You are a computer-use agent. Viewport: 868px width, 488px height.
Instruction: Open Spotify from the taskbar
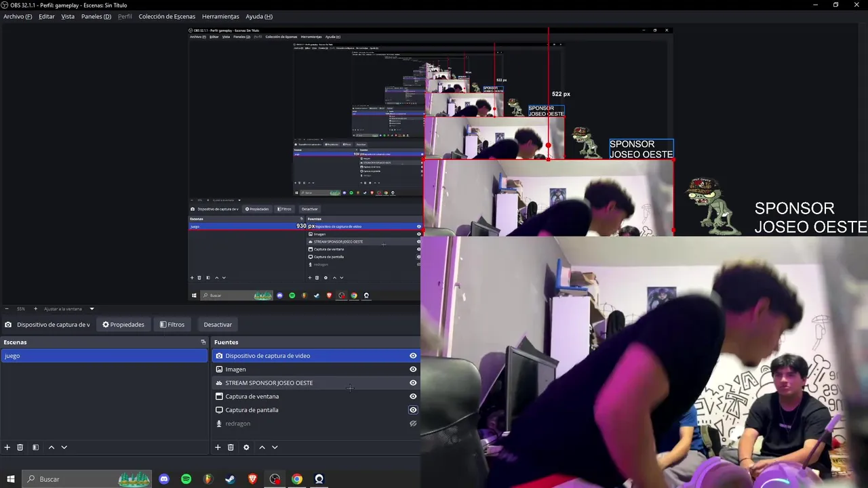pyautogui.click(x=186, y=479)
